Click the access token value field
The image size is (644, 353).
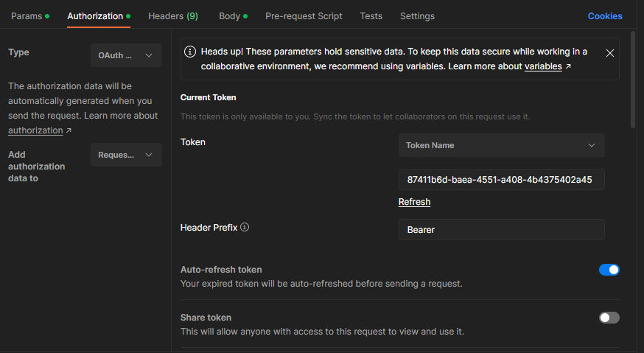(501, 180)
